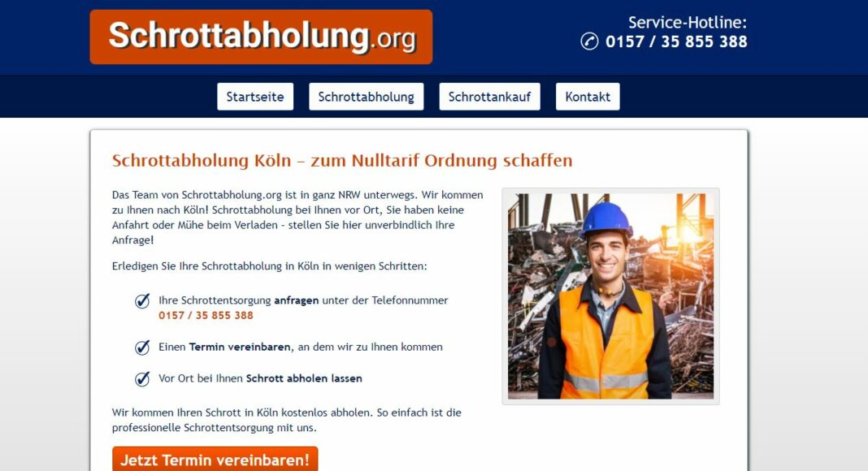
Task: Open the Startseite menu item
Action: pyautogui.click(x=255, y=97)
